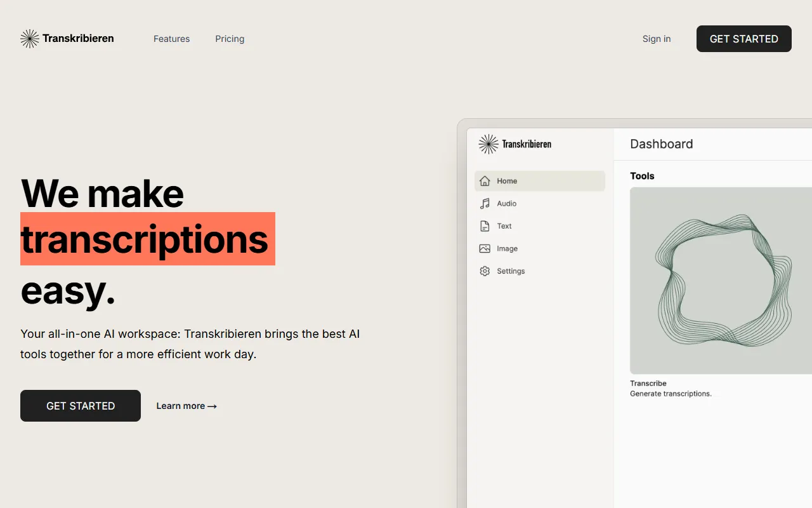Click the Transkribieren logo inside the dashboard mockup
This screenshot has height=508, width=812.
pos(488,144)
